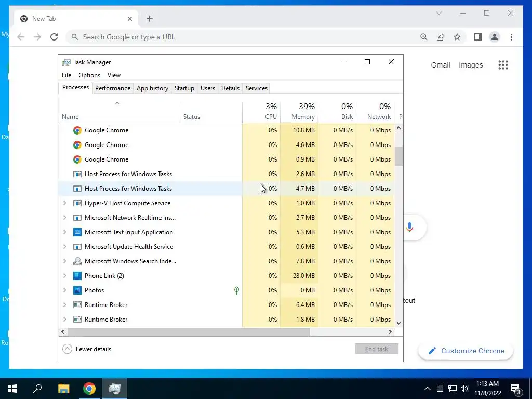
Task: Sort processes by the CPU column header
Action: 262,112
